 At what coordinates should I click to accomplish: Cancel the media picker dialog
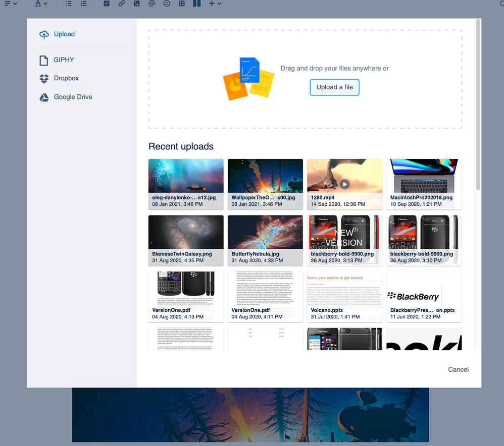click(x=458, y=370)
